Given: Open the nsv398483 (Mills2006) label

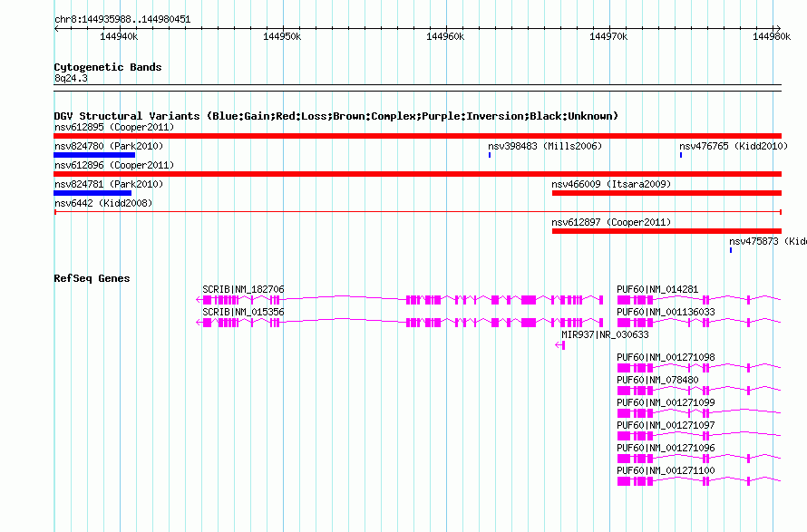Looking at the screenshot, I should (545, 146).
